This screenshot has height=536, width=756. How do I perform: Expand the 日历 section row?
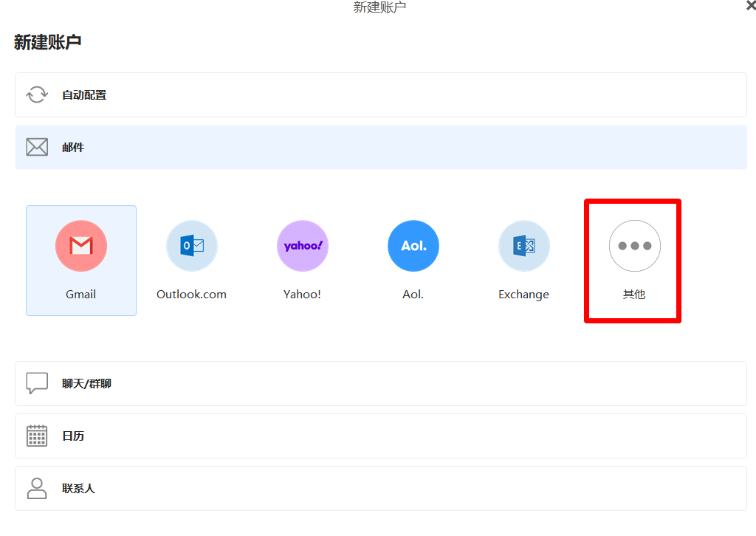pyautogui.click(x=381, y=436)
